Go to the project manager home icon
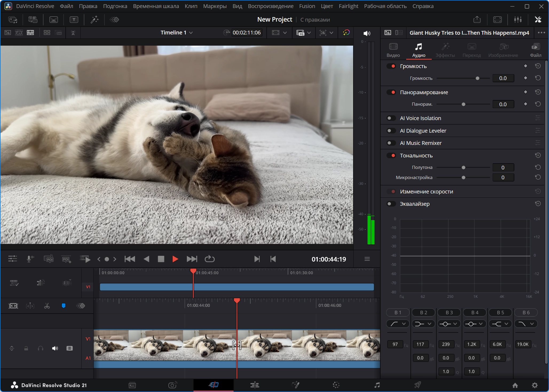The height and width of the screenshot is (392, 549). 515,385
